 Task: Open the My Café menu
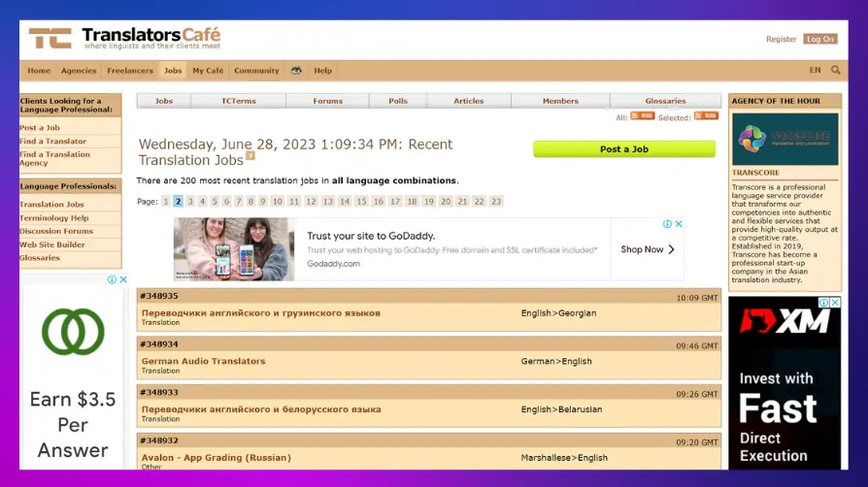point(208,70)
